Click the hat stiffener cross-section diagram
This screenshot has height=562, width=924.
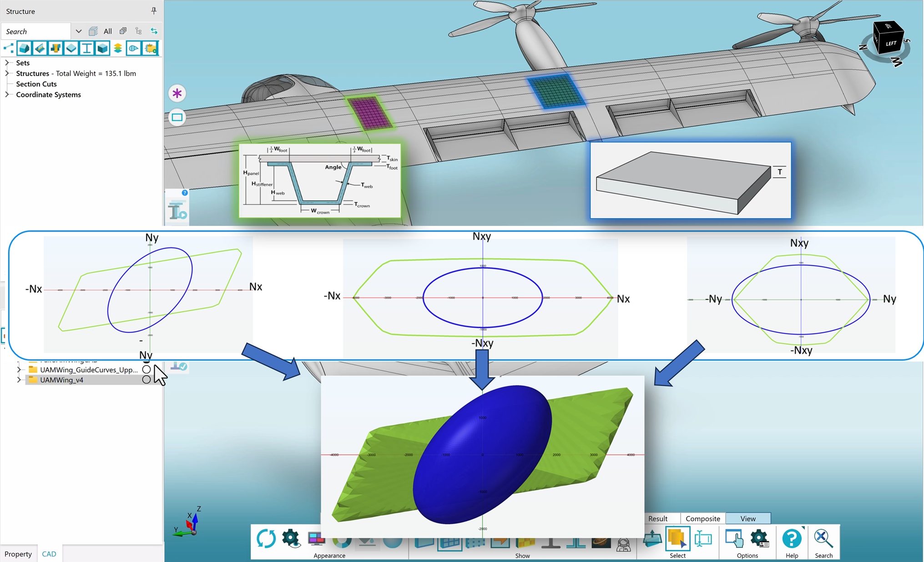click(x=320, y=180)
